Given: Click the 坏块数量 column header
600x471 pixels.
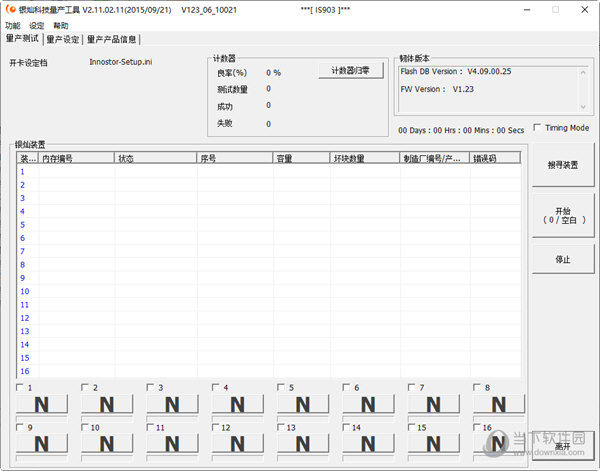Looking at the screenshot, I should click(364, 158).
